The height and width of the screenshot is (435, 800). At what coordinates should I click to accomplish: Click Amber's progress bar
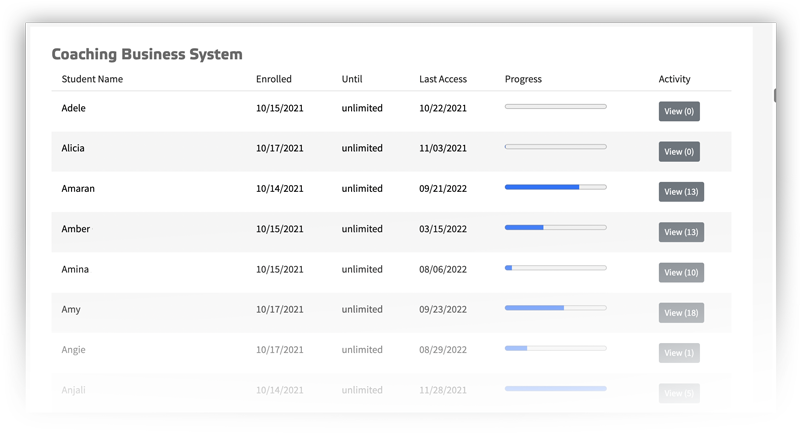click(x=555, y=228)
